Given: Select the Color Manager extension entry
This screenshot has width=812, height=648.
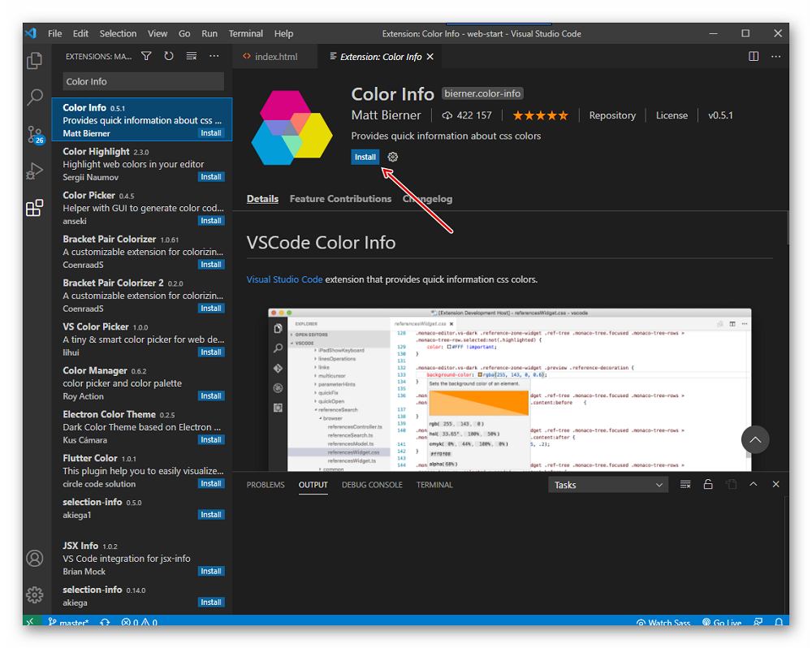Looking at the screenshot, I should tap(142, 383).
